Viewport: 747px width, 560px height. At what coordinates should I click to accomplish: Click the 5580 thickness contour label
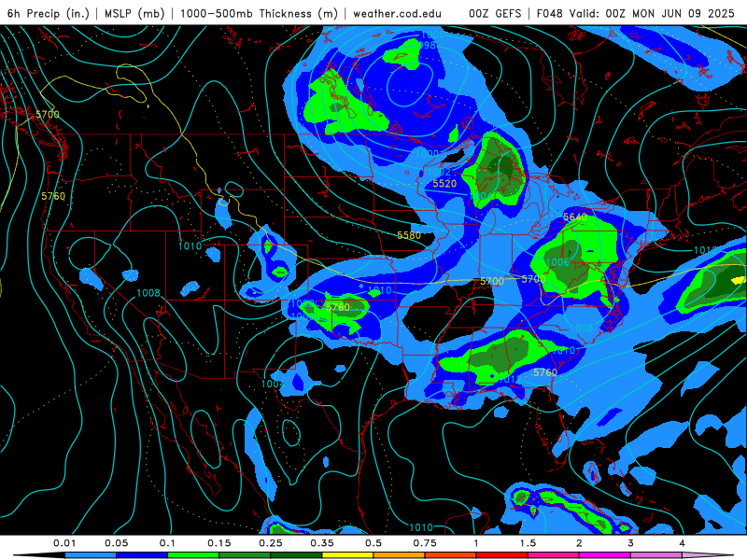tap(409, 235)
